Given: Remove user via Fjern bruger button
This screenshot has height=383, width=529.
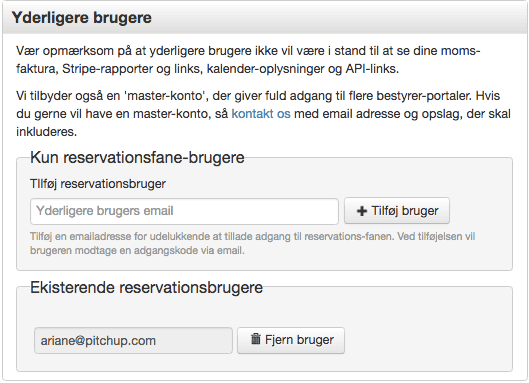Looking at the screenshot, I should click(291, 340).
